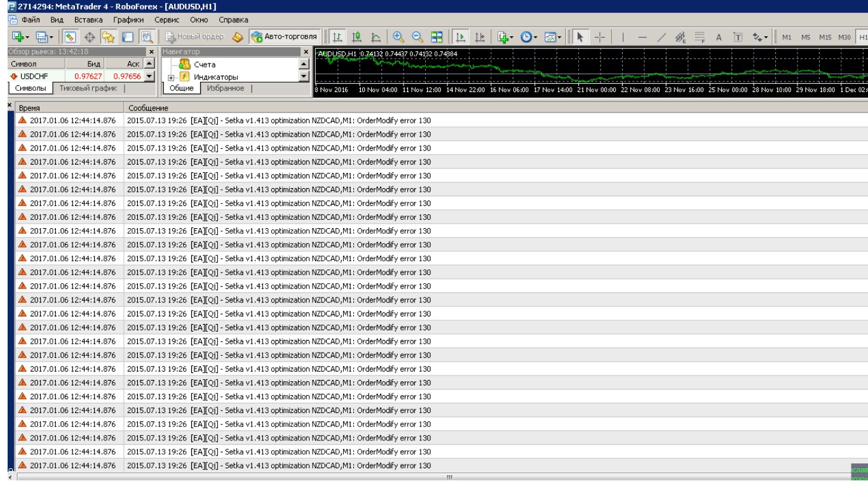Click the Сообщение column header in log
This screenshot has width=868, height=488.
tap(496, 109)
